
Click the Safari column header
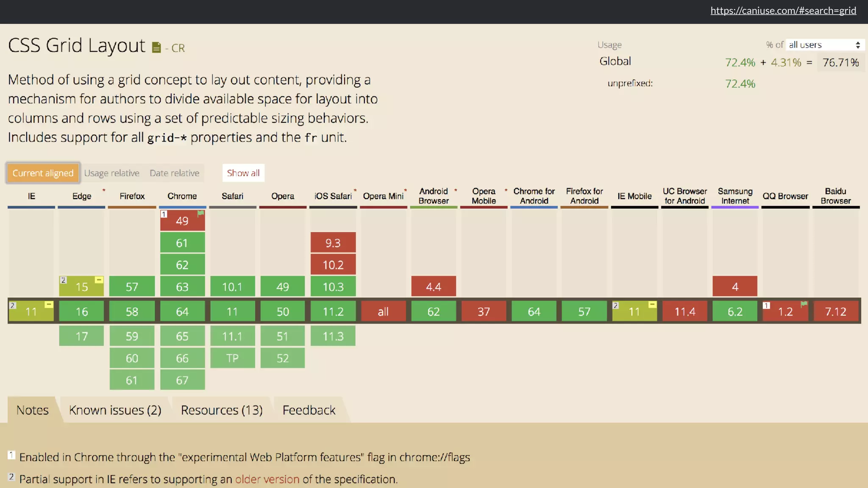tap(232, 196)
